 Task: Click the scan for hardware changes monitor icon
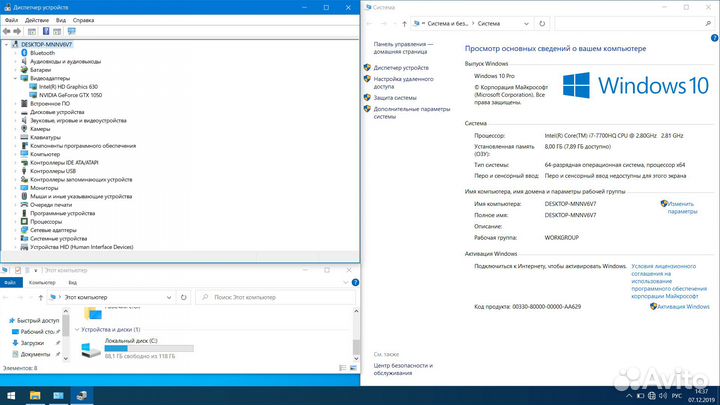(72, 31)
